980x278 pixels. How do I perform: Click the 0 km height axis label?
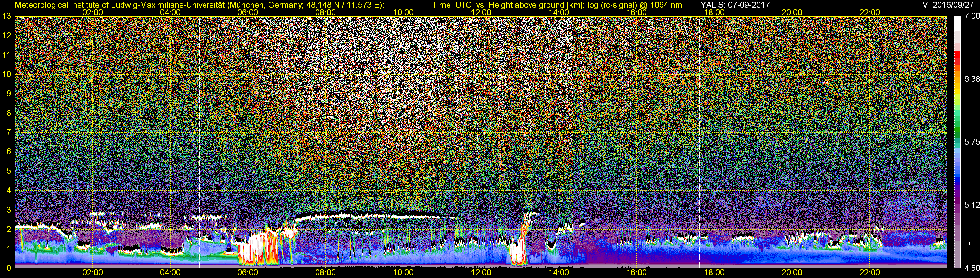[x=9, y=268]
